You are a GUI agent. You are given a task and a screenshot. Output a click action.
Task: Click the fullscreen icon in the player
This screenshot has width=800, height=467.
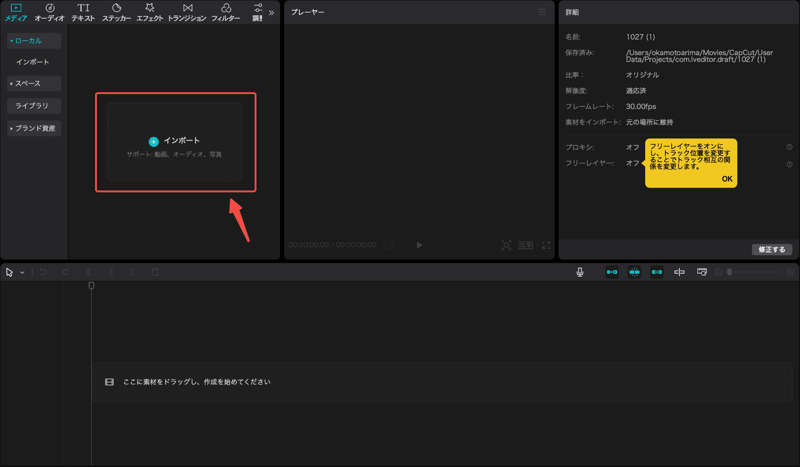coord(546,245)
